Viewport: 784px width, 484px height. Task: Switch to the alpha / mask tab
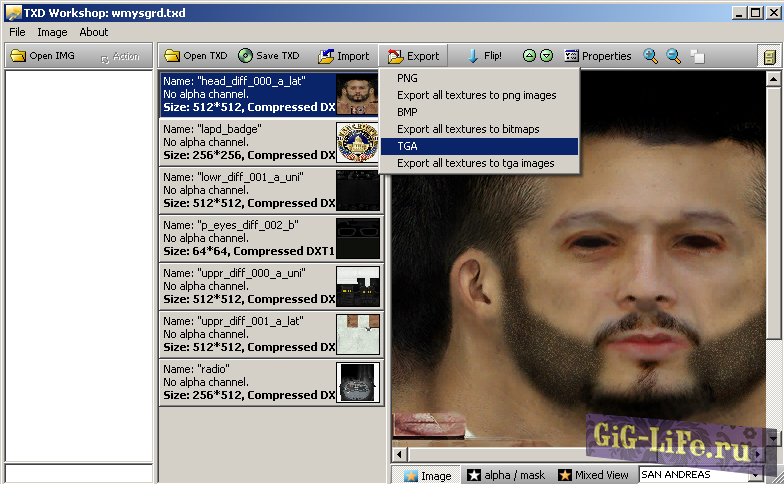507,475
